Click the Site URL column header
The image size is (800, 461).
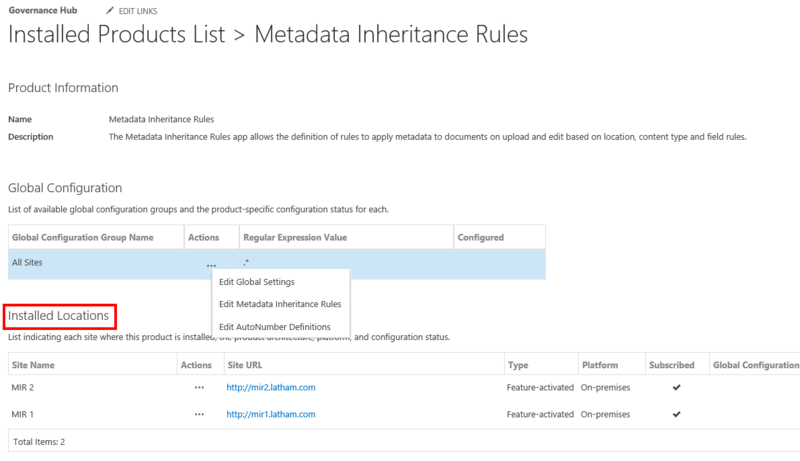coord(247,365)
